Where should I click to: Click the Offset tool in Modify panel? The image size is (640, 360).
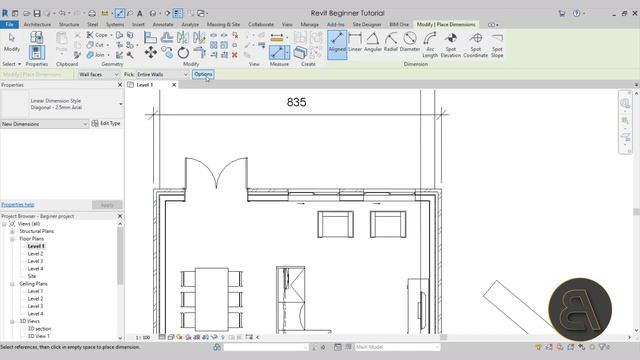click(167, 38)
